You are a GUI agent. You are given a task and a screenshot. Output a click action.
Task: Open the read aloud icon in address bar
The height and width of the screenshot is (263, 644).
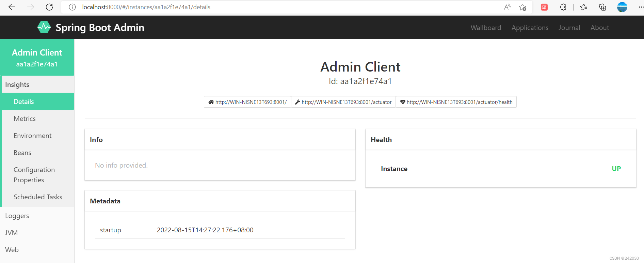coord(507,7)
